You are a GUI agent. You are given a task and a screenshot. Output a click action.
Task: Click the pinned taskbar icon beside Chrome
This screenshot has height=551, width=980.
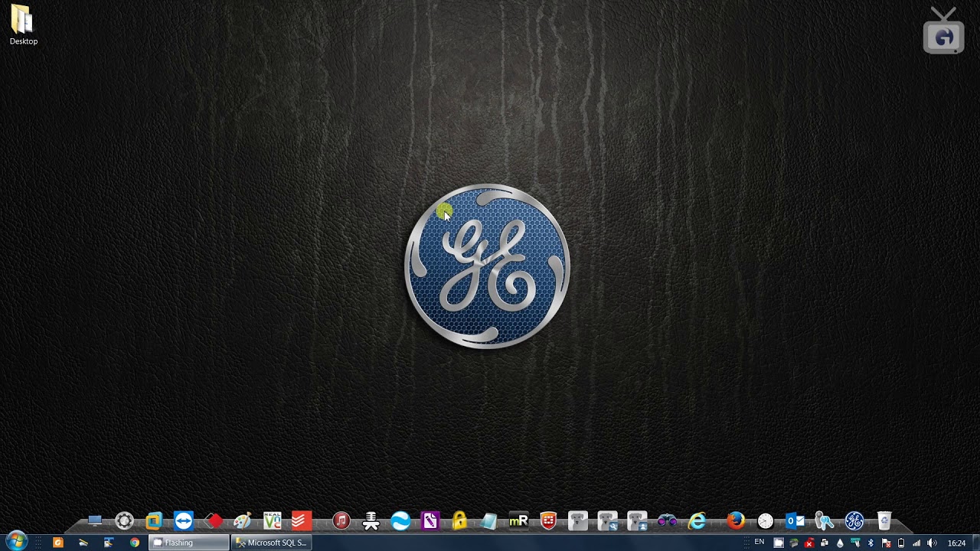tap(109, 543)
